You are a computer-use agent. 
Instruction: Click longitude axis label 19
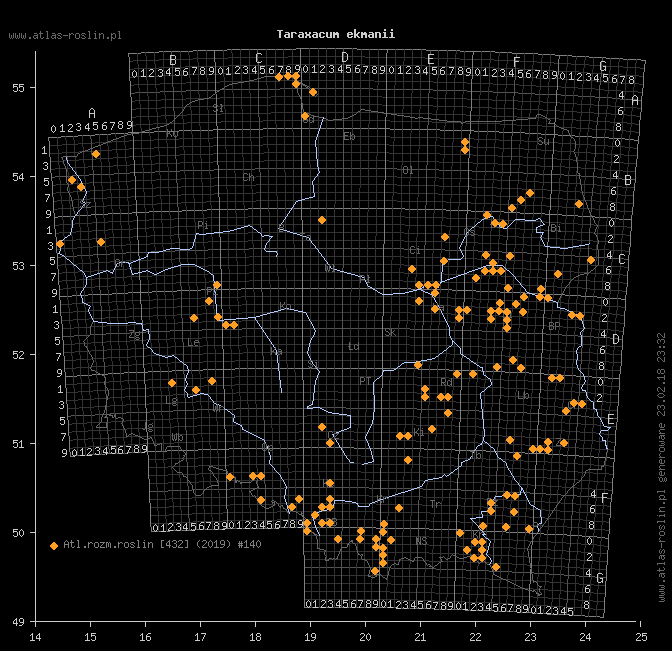tap(310, 637)
